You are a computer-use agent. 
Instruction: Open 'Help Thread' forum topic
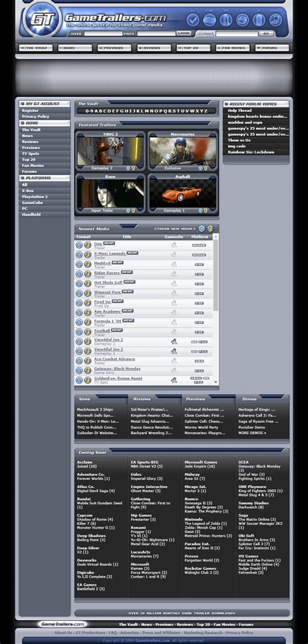(240, 111)
